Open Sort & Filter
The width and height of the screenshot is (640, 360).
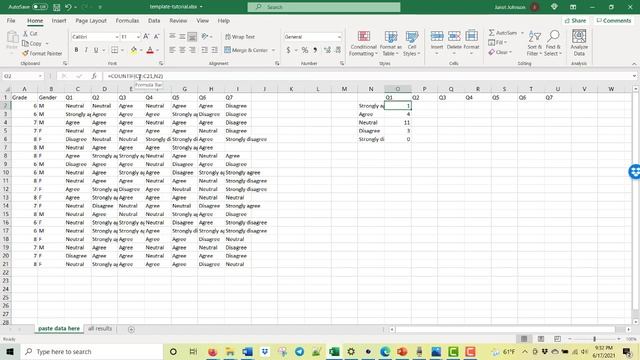534,43
